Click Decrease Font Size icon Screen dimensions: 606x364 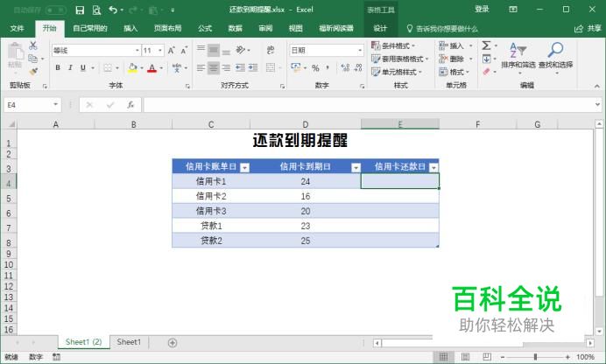click(x=184, y=50)
